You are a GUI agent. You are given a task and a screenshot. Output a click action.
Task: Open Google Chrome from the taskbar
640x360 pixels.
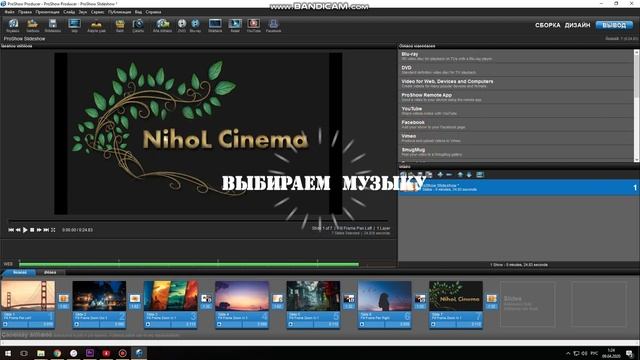pyautogui.click(x=57, y=353)
